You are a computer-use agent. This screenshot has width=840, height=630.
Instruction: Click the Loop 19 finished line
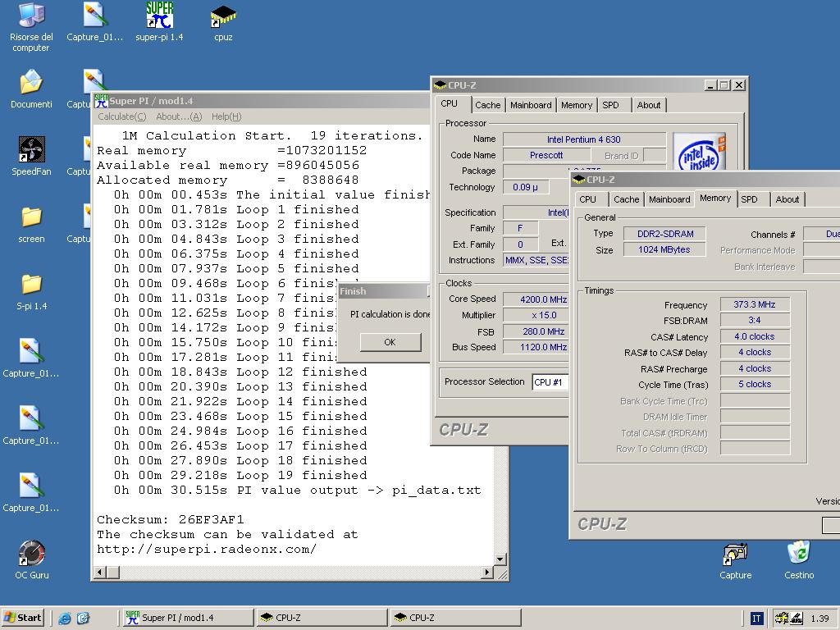pyautogui.click(x=240, y=475)
